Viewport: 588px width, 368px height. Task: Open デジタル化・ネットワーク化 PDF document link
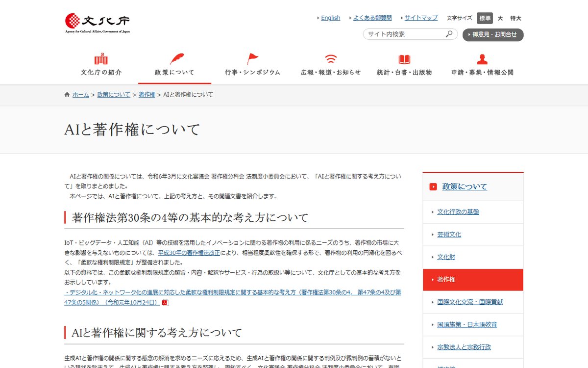coord(233,297)
